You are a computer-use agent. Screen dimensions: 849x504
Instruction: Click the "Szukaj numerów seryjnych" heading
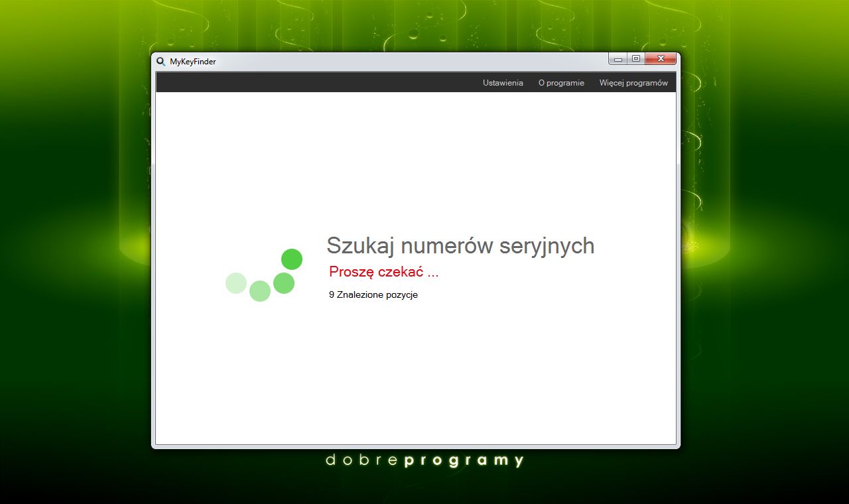460,246
